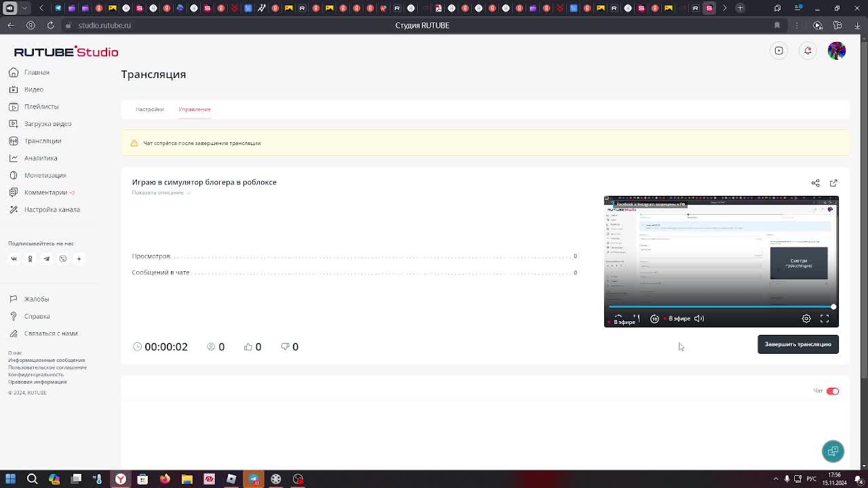Open Правовая информация footer link

click(x=37, y=382)
